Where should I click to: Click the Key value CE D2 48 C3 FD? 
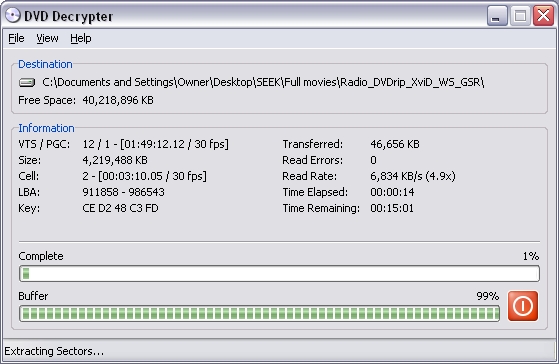coord(120,208)
